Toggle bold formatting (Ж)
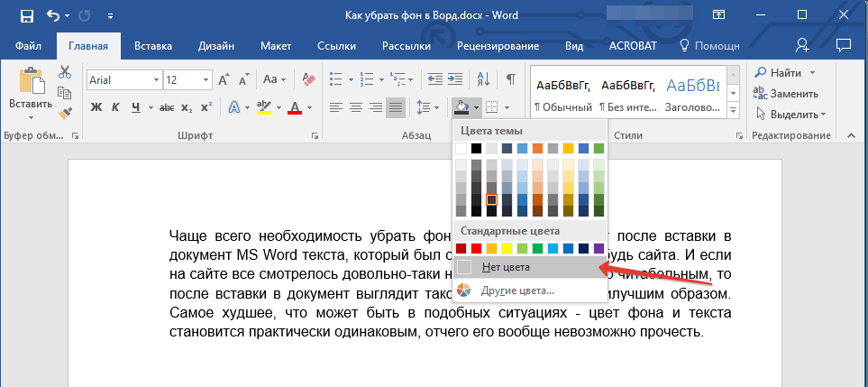 [97, 107]
